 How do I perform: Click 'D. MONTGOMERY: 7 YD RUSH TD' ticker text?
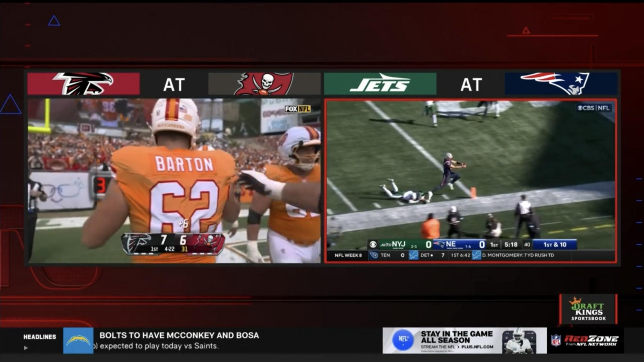point(518,255)
